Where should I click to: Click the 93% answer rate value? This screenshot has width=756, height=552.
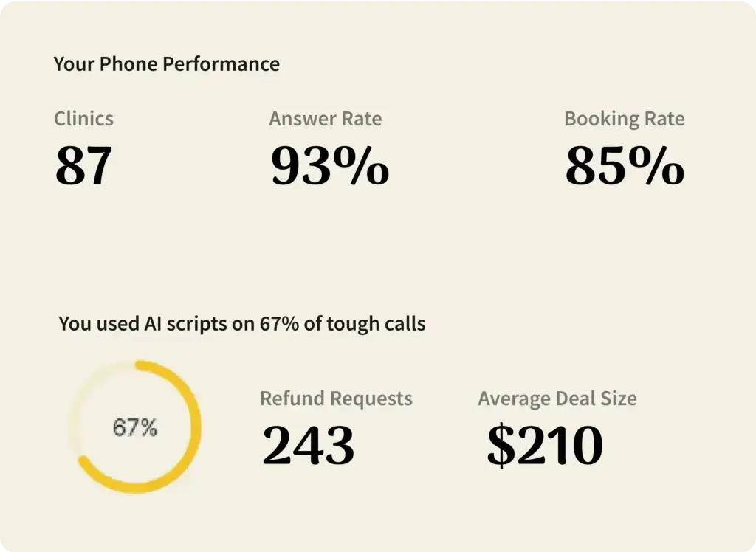pyautogui.click(x=329, y=166)
